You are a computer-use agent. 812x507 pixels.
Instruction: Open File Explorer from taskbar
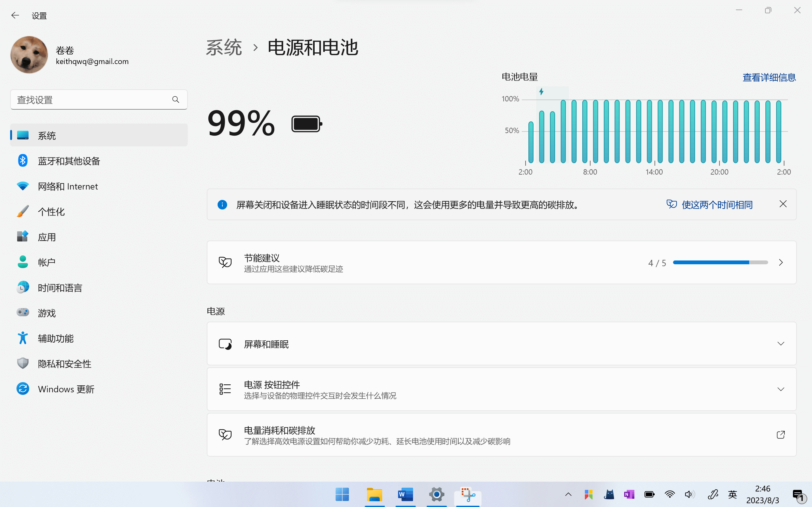(x=375, y=495)
